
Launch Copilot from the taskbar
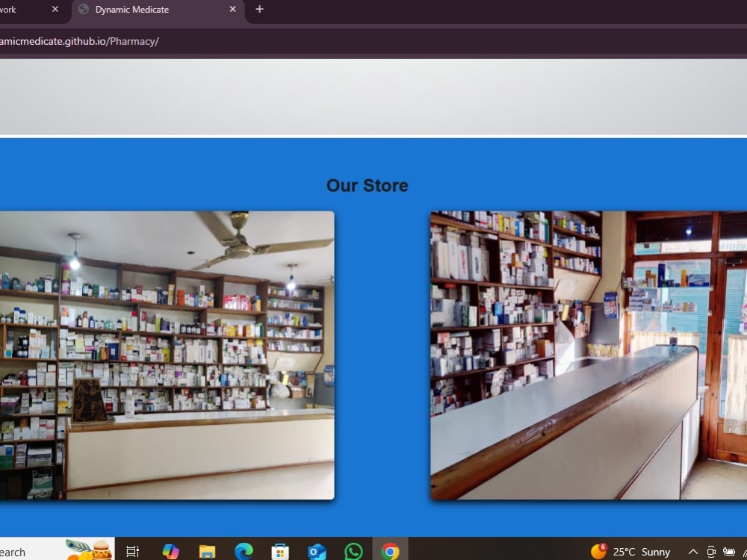[170, 552]
